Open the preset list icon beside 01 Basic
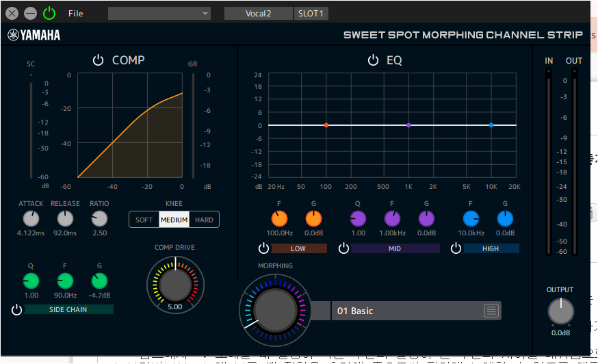The image size is (598, 364). [x=491, y=311]
